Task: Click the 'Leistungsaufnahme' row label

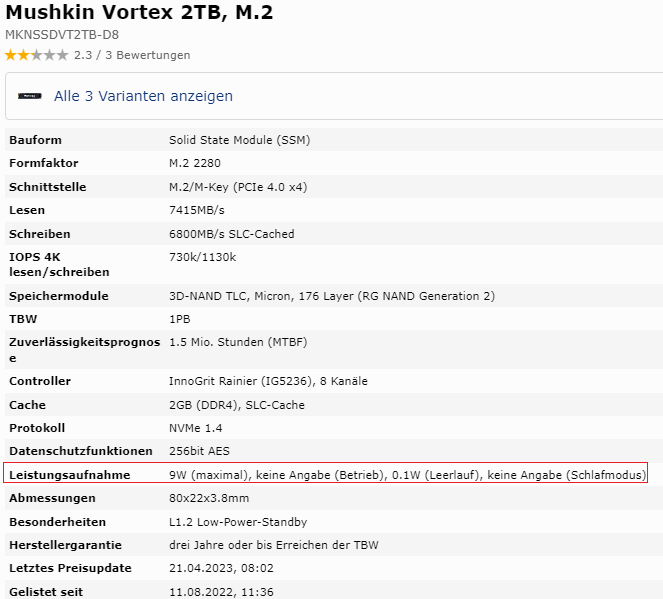Action: click(69, 475)
